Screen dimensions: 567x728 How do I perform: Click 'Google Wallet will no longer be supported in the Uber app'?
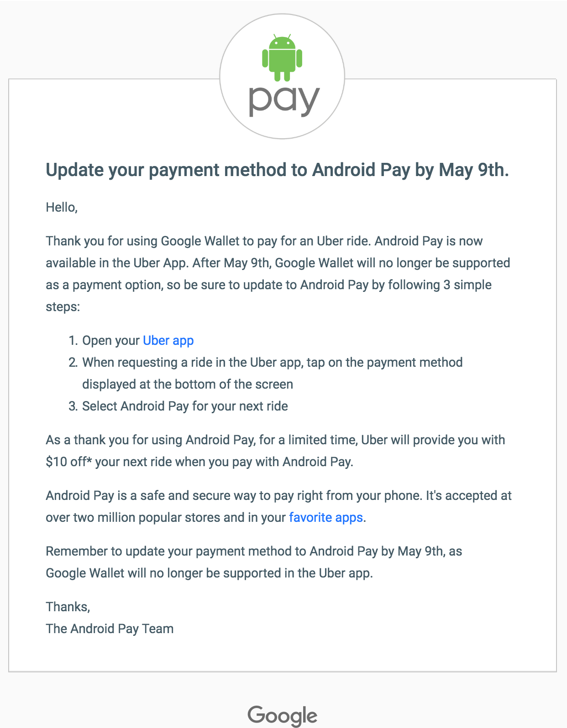(209, 573)
